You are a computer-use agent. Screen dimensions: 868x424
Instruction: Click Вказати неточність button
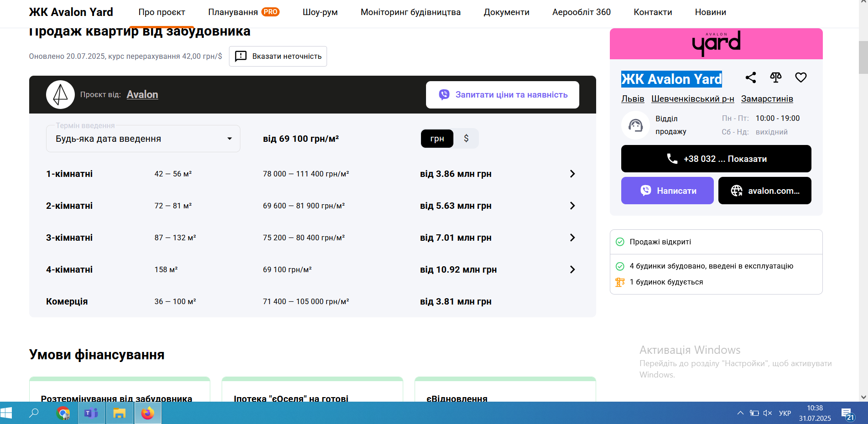(x=278, y=56)
